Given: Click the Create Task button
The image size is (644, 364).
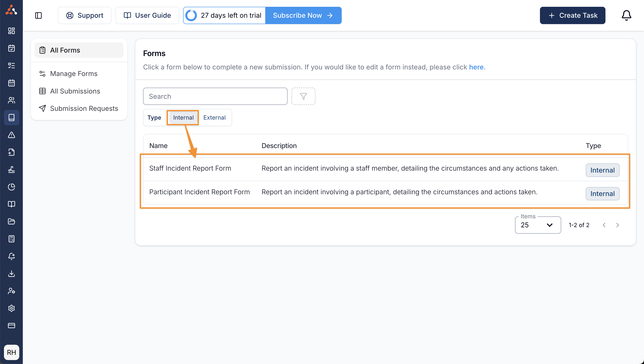Looking at the screenshot, I should [573, 16].
